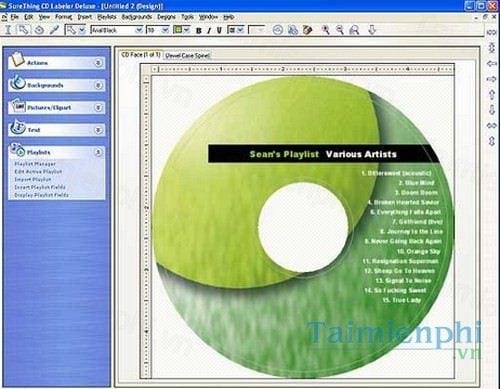The width and height of the screenshot is (500, 389).
Task: Open the Arial Black font name dropdown
Action: click(x=139, y=30)
